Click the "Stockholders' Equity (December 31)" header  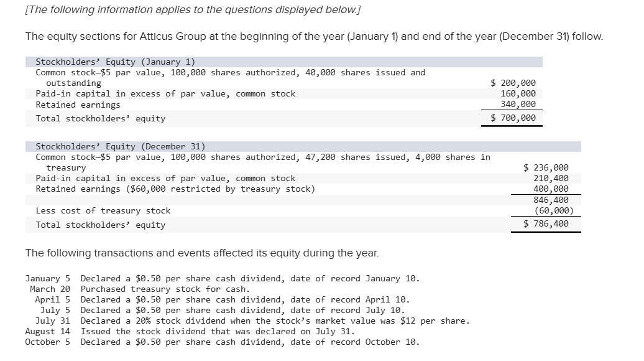(120, 146)
